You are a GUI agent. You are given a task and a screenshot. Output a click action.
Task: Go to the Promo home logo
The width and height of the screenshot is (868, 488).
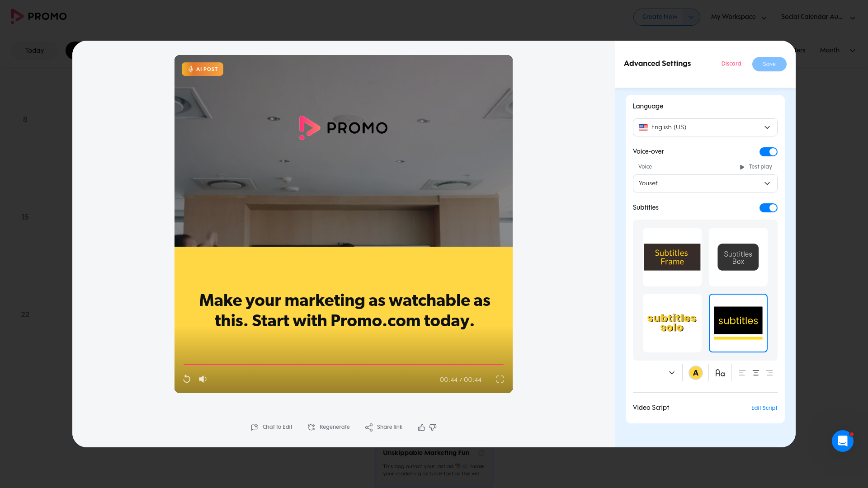(39, 16)
